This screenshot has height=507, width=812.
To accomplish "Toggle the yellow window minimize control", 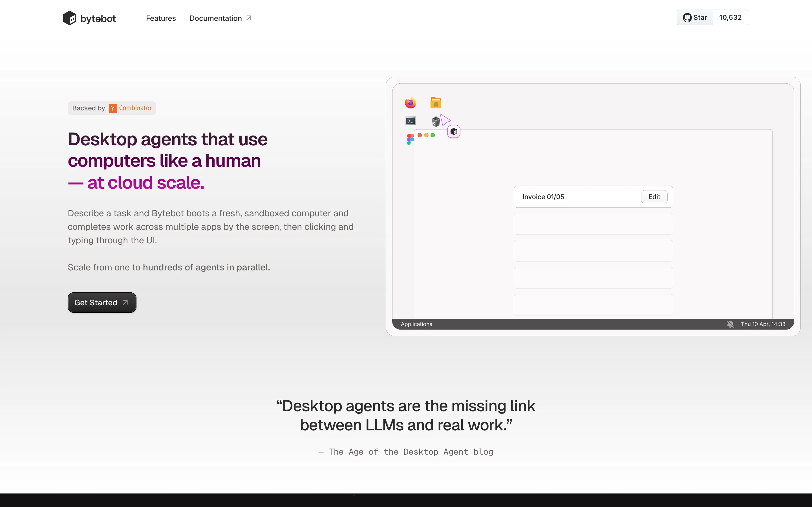I will (427, 135).
